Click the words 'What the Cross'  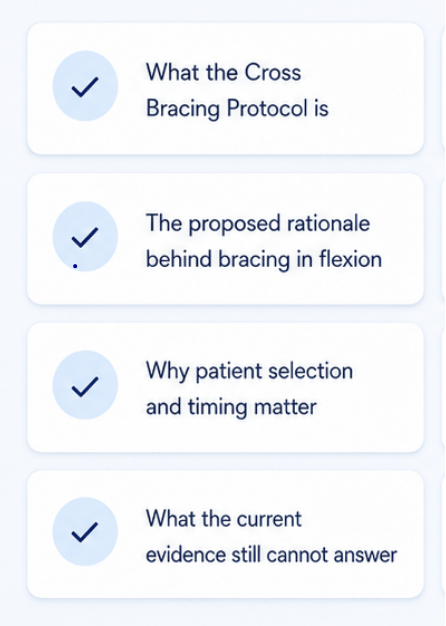tap(224, 73)
